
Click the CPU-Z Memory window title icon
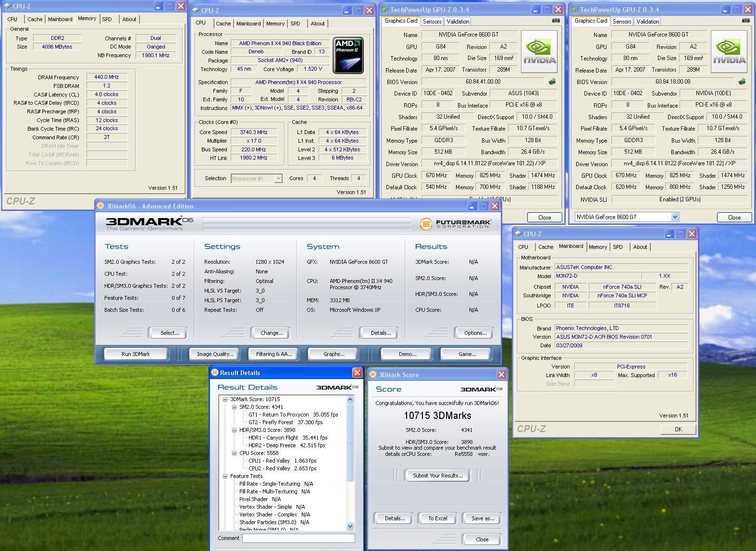point(7,6)
